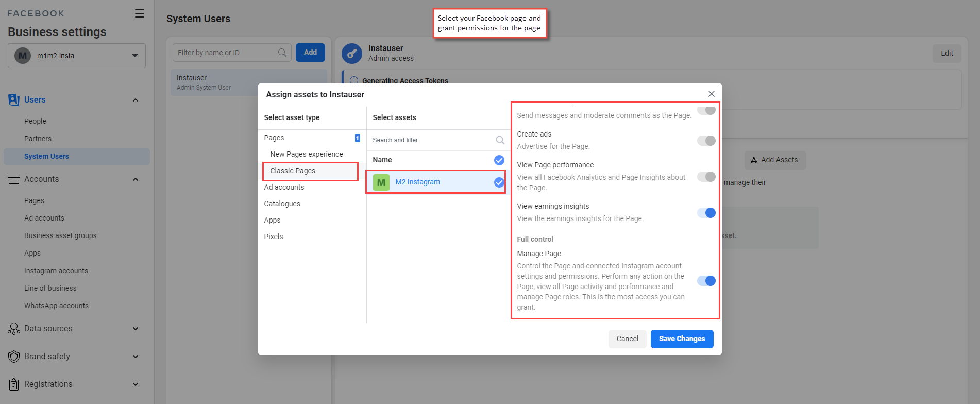Click the Add system user button
Viewport: 980px width, 404px height.
click(310, 53)
